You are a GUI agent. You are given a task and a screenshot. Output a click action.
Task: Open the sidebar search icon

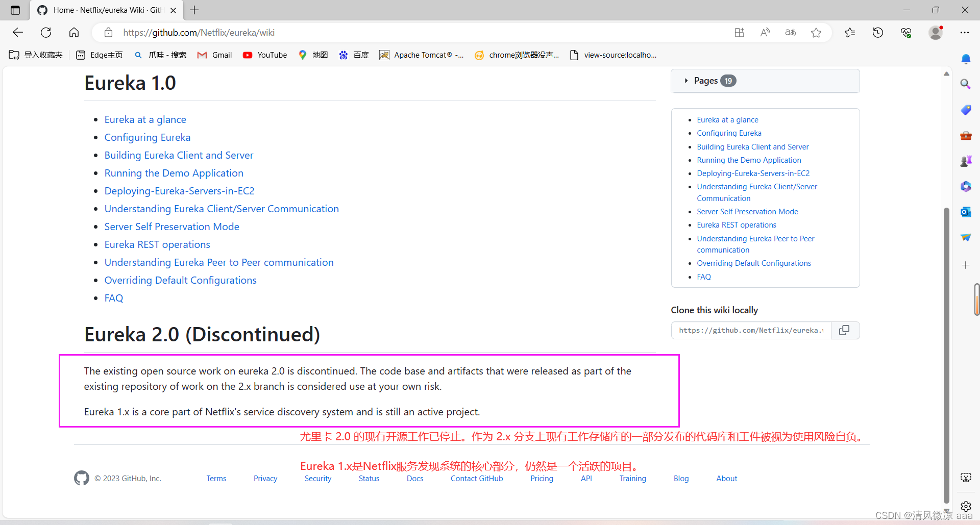tap(966, 84)
